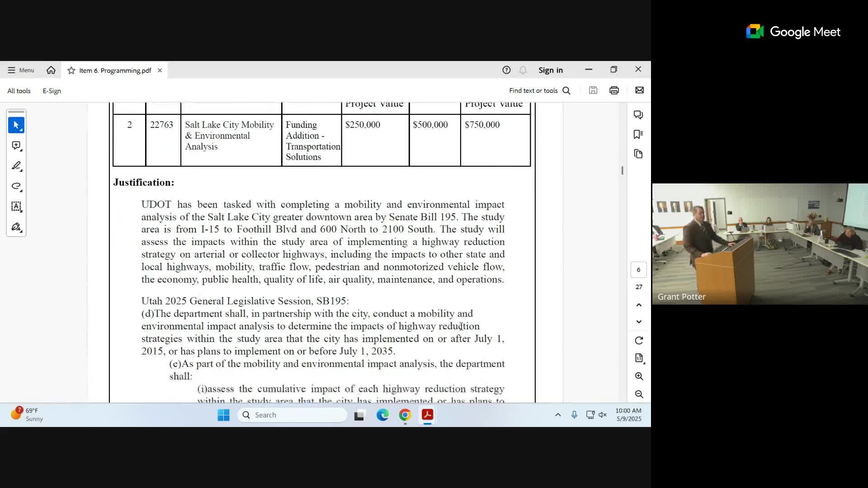Choose the freehand draw lasso tool
This screenshot has width=868, height=488.
(16, 186)
